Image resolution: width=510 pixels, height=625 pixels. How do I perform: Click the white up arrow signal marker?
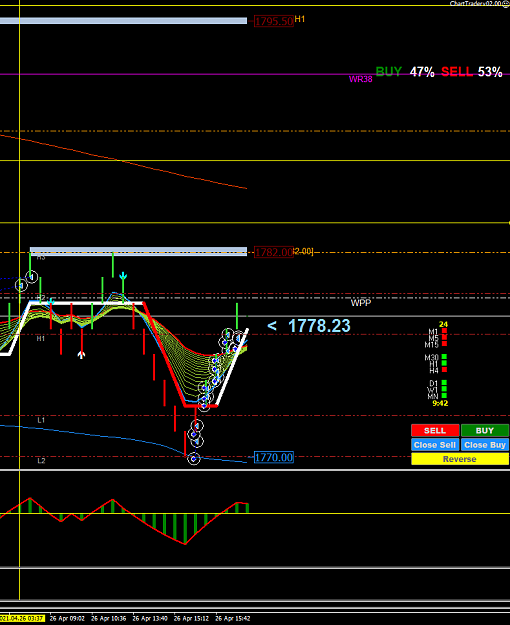click(x=81, y=354)
